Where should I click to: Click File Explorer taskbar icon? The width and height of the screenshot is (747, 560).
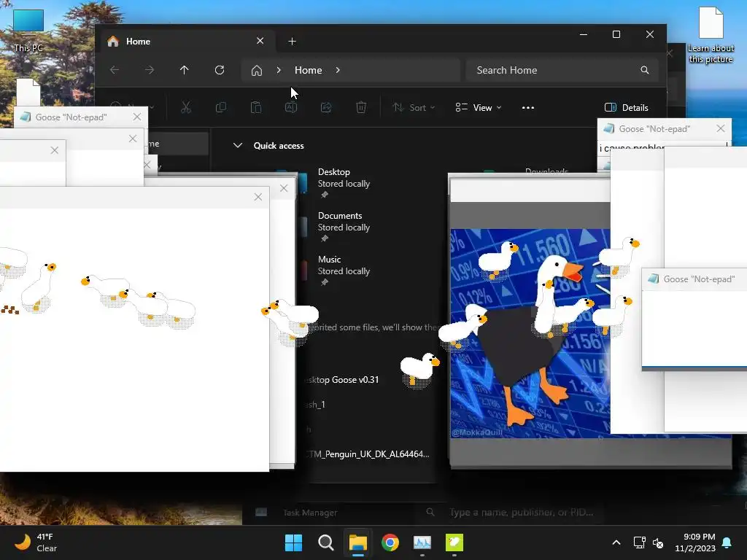pos(357,542)
